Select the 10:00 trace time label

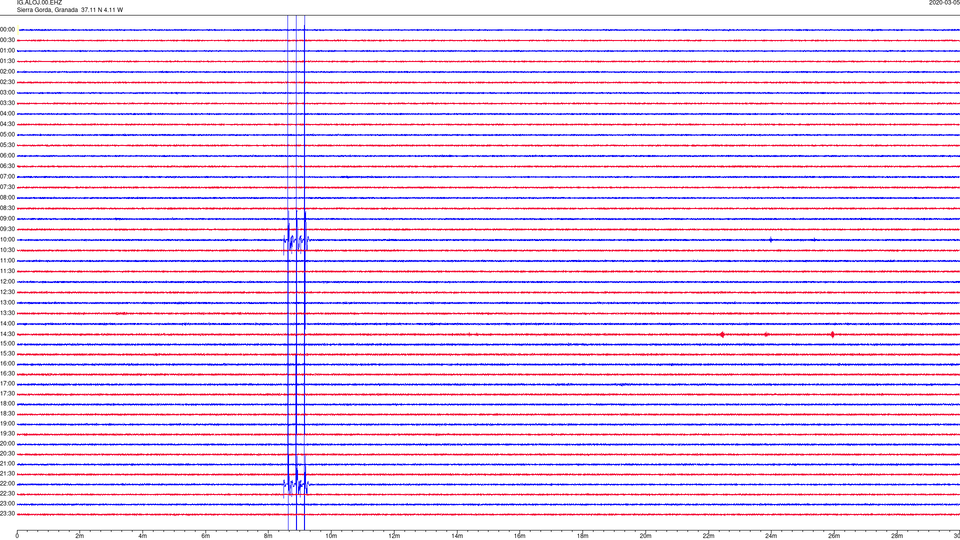pos(7,240)
